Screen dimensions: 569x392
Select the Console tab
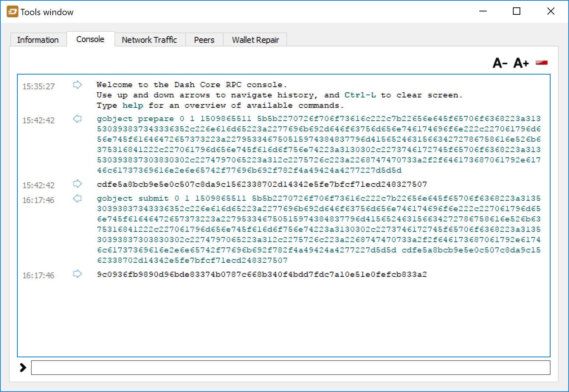pos(90,39)
